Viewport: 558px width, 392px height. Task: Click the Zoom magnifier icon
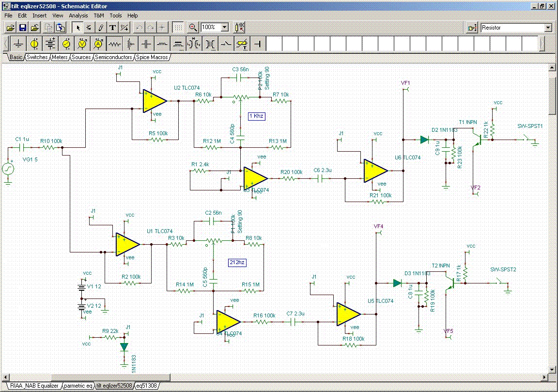(x=193, y=28)
